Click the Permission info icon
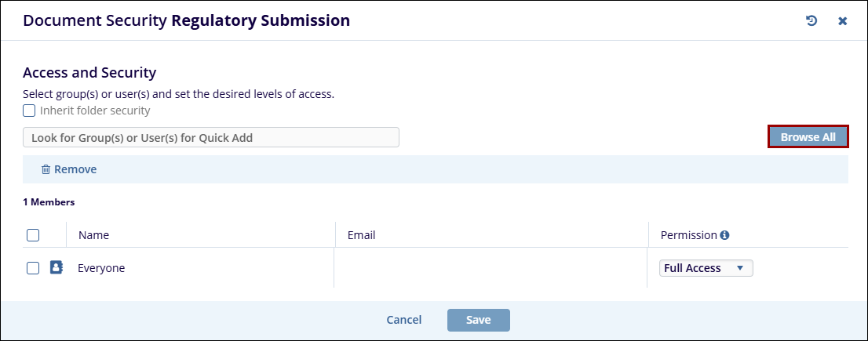 [x=724, y=235]
